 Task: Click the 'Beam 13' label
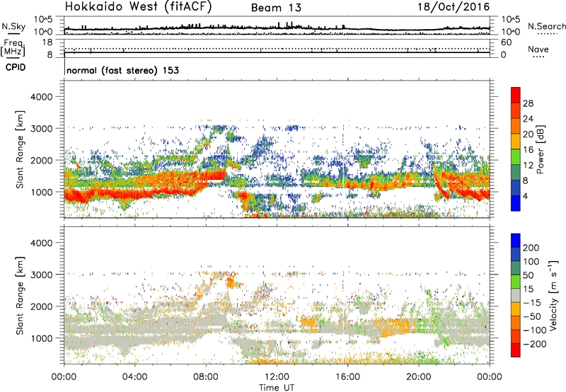tap(276, 8)
